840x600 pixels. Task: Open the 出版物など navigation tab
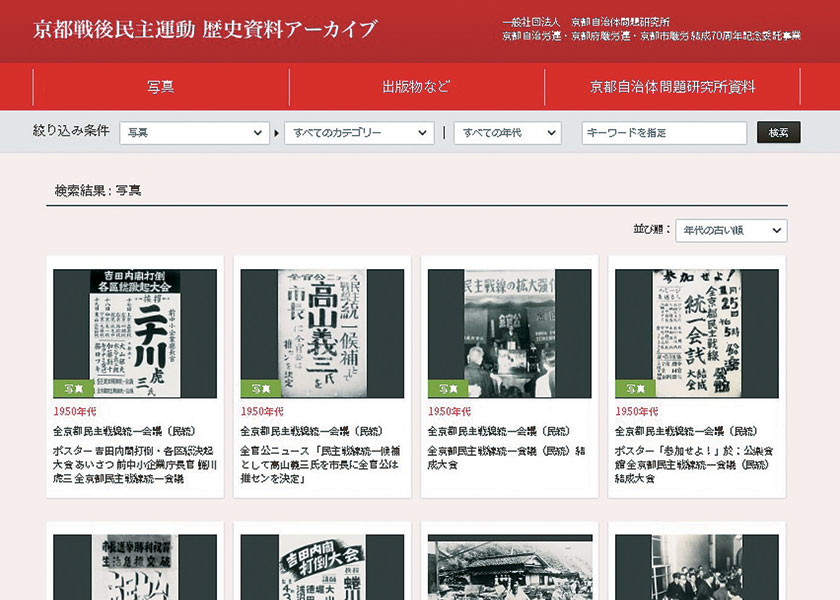416,87
